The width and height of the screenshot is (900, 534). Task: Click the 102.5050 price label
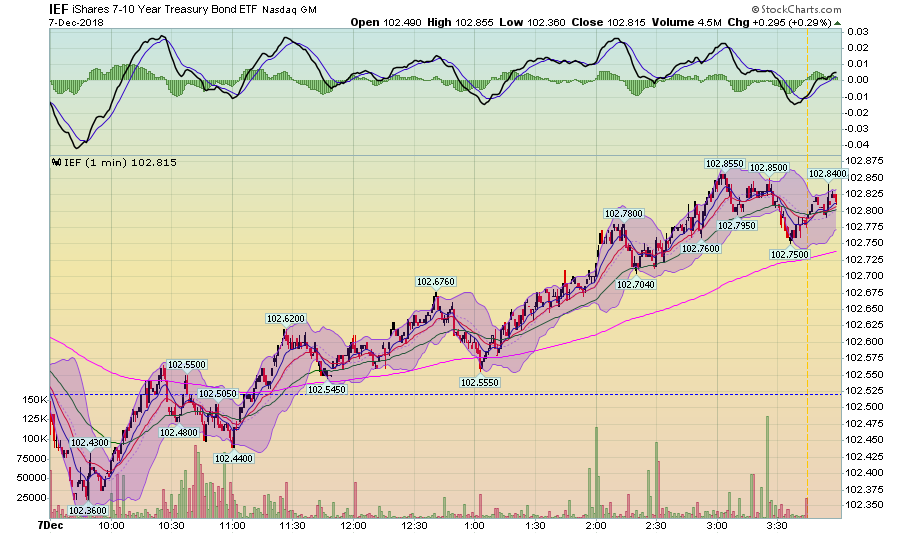pyautogui.click(x=218, y=393)
